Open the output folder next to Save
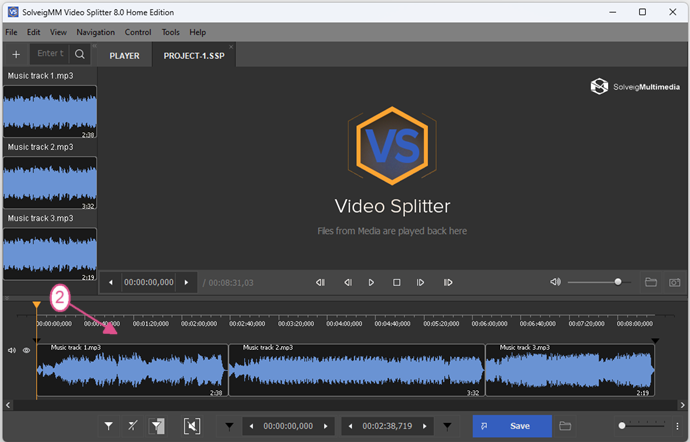 point(565,426)
